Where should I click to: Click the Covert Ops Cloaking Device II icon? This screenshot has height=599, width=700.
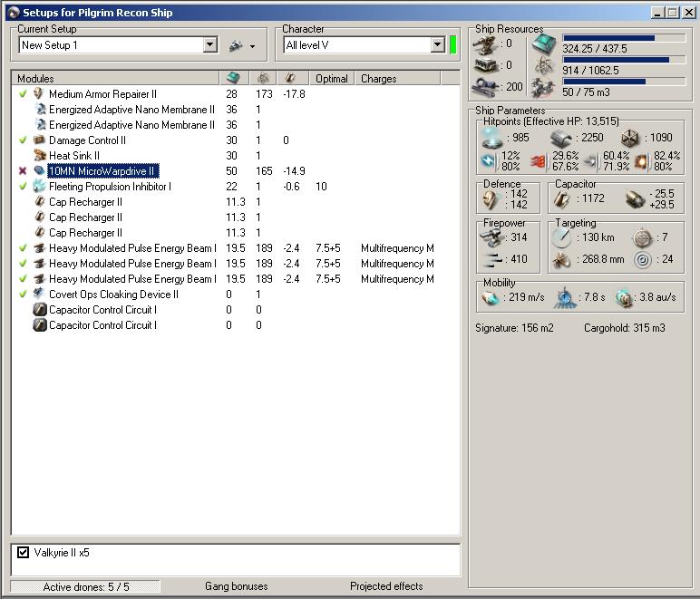[x=39, y=294]
